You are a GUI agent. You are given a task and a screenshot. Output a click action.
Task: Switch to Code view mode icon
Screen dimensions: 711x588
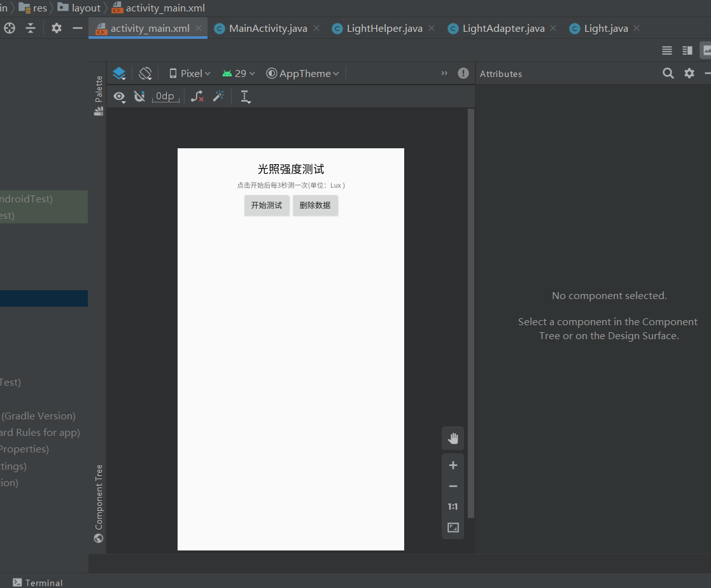(x=666, y=50)
